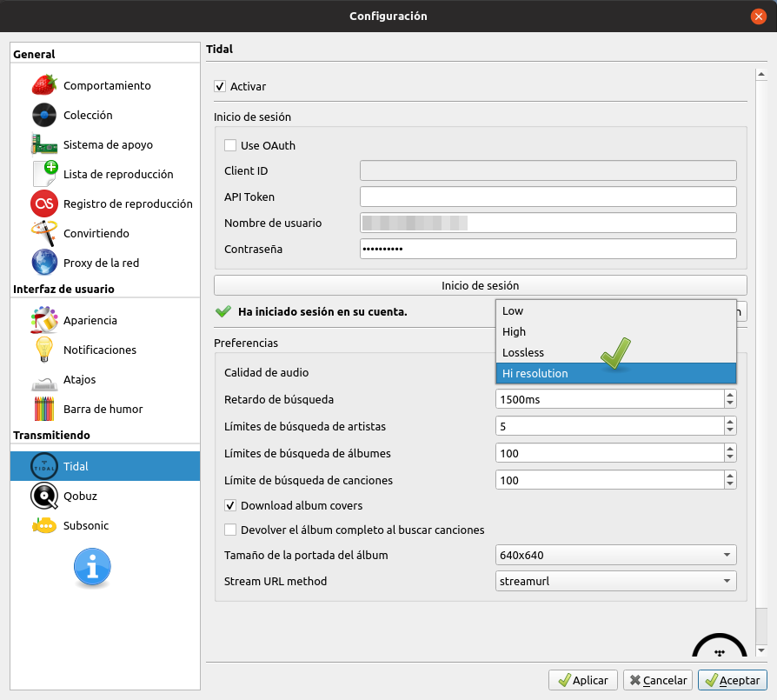Click the Límites de búsqueda de álbumes field
777x700 pixels.
pos(610,453)
